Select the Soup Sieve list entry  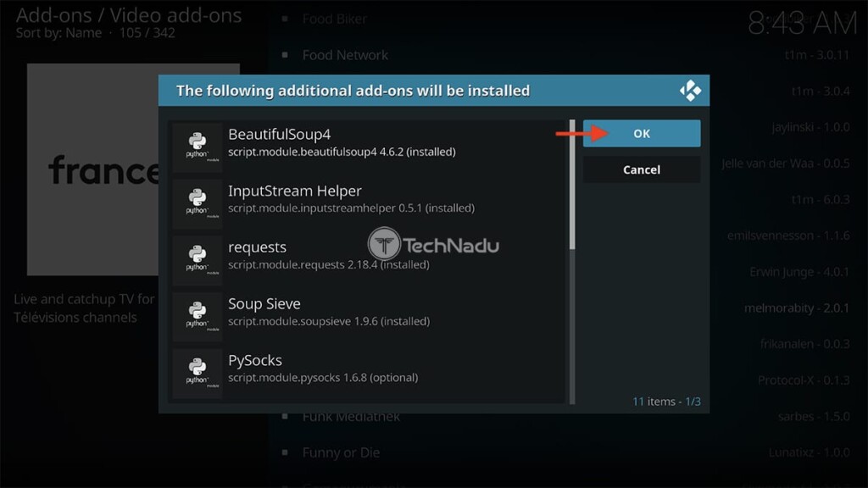[x=367, y=317]
